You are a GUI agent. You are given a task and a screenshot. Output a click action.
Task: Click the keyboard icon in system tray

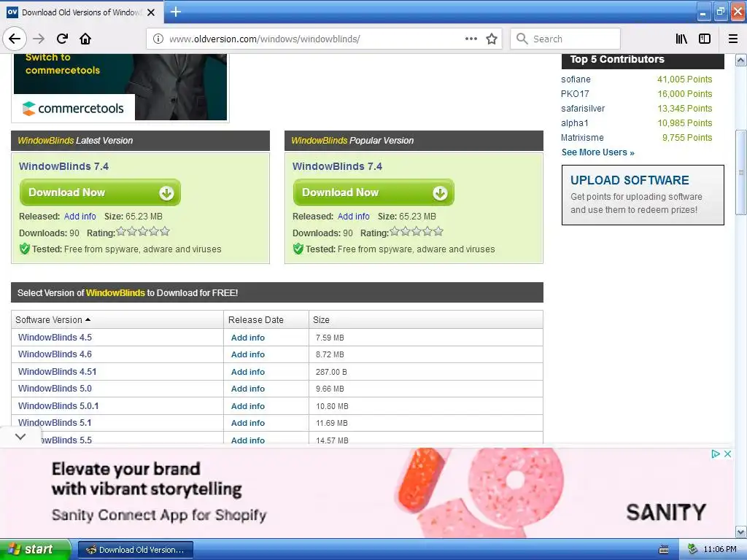point(663,550)
